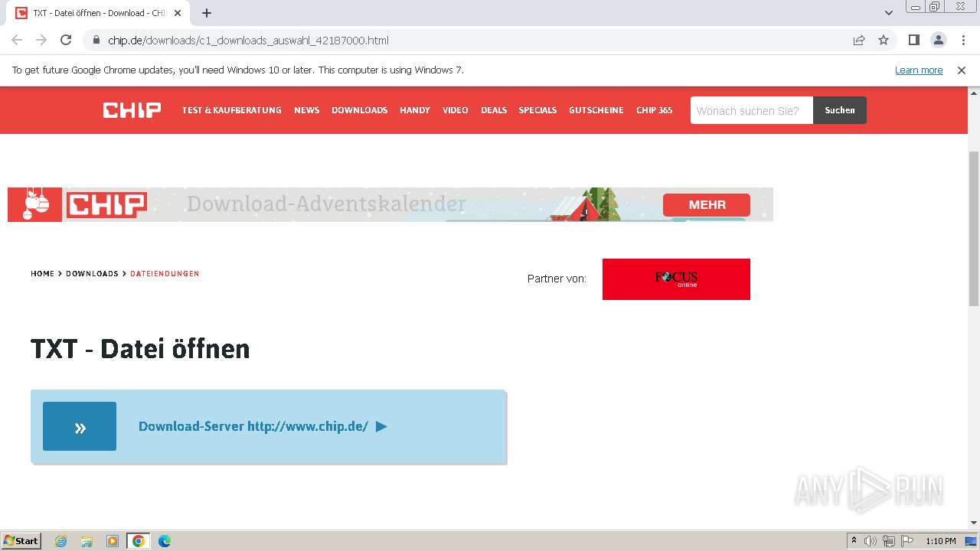The width and height of the screenshot is (980, 551).
Task: Click the share page icon
Action: pyautogui.click(x=859, y=40)
